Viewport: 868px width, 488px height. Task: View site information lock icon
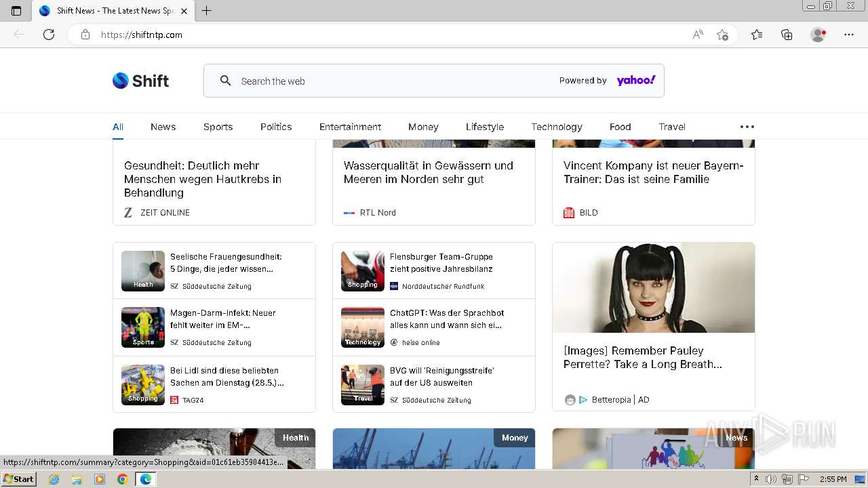point(85,35)
